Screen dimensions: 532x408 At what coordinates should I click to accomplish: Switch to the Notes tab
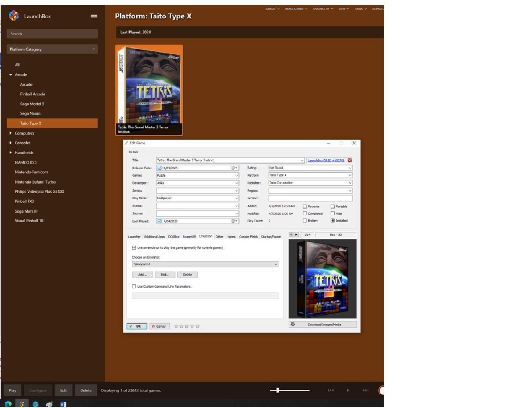coord(232,237)
